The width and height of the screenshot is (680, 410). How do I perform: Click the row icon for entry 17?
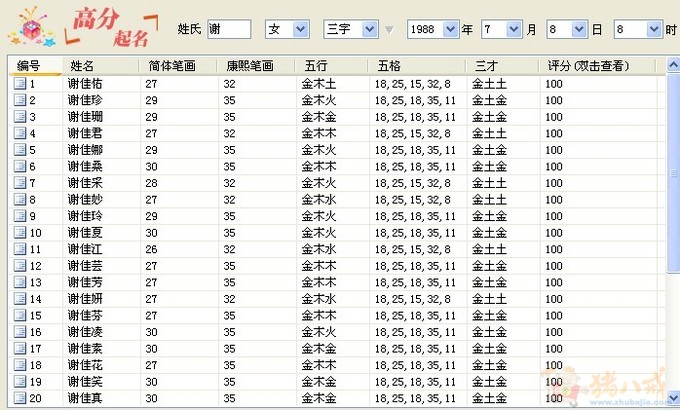pyautogui.click(x=20, y=348)
